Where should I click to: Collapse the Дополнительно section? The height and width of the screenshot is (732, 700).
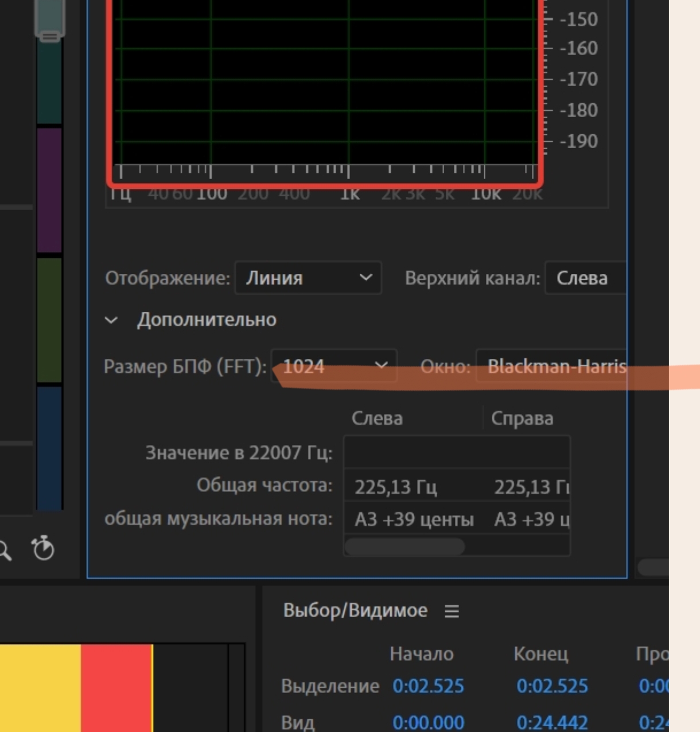click(x=111, y=320)
